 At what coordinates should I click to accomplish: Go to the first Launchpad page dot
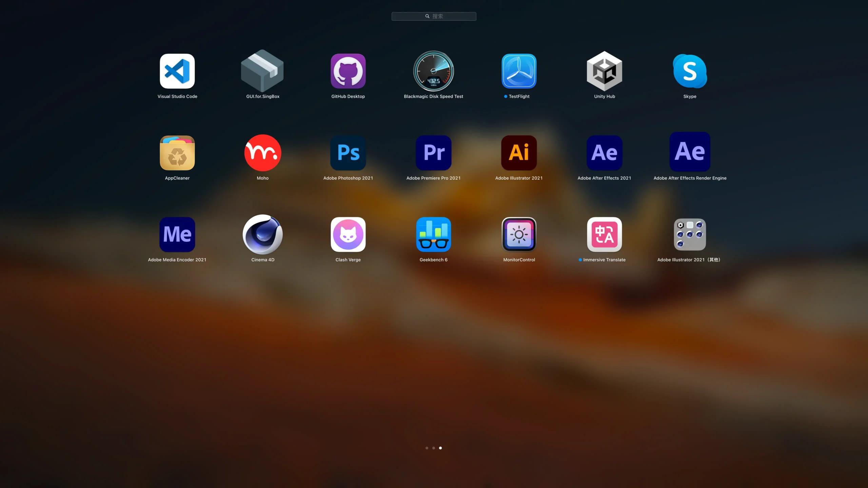(x=427, y=448)
